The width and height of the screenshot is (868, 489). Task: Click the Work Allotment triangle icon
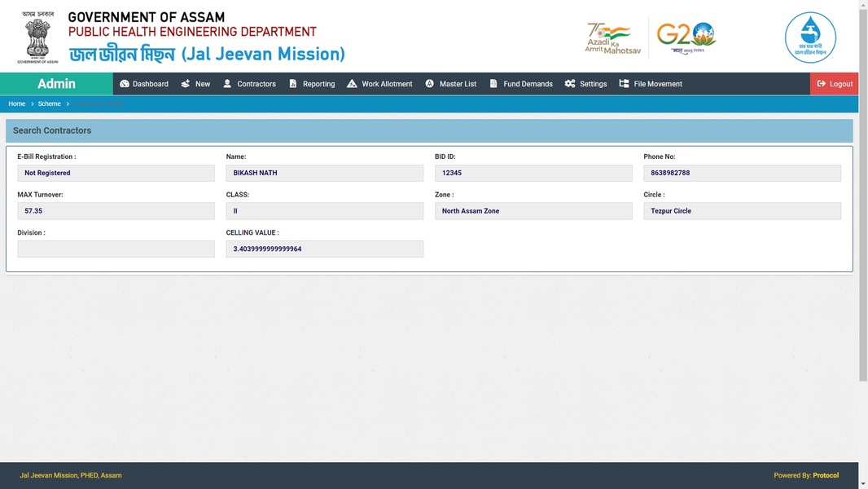coord(352,84)
